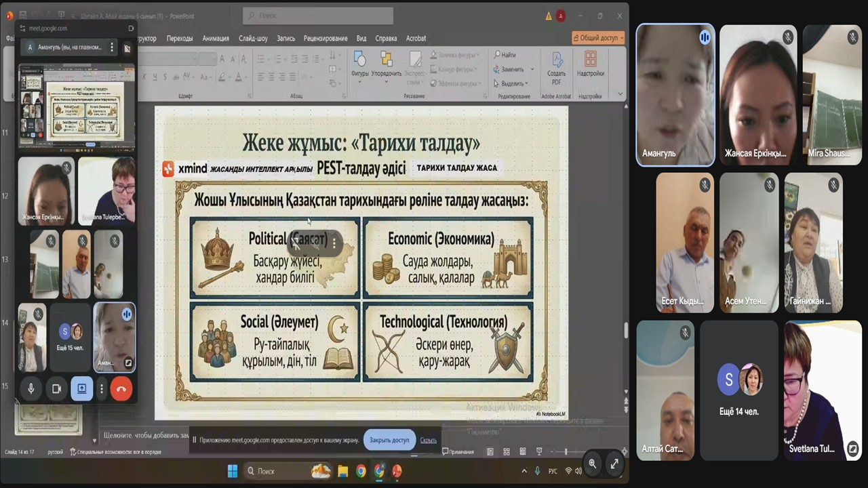Screen dimensions: 868x488
Task: Click Создать PDF in Adobe Acrobat group
Action: pos(556,66)
